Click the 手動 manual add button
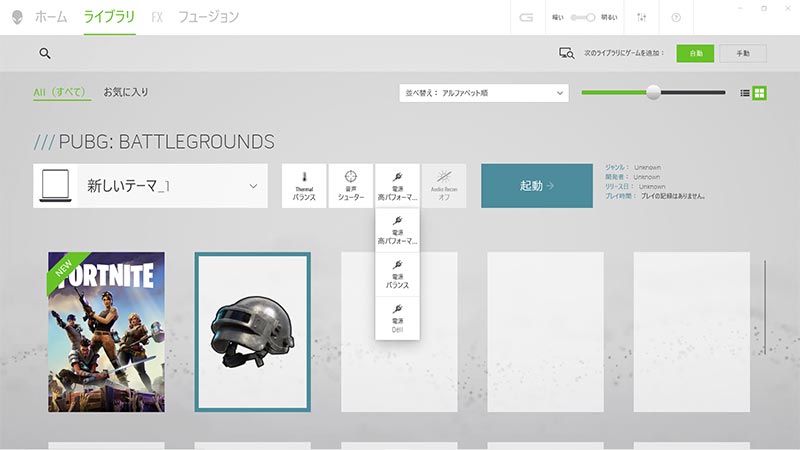Screen dimensions: 800x450 pyautogui.click(x=742, y=54)
